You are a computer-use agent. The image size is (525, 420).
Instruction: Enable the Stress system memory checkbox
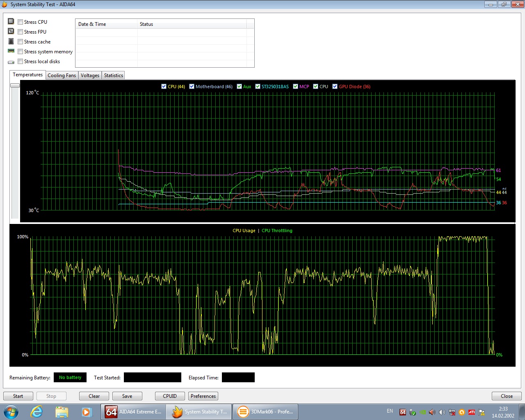[x=20, y=51]
